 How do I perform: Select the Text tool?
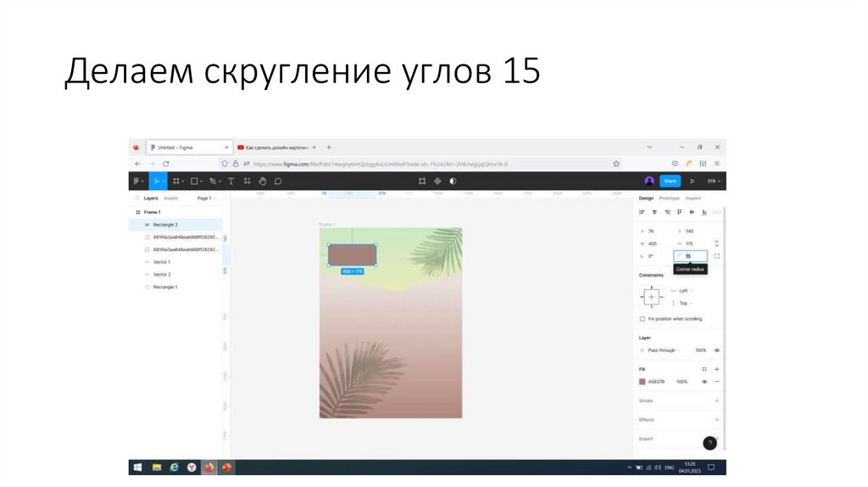pos(231,182)
